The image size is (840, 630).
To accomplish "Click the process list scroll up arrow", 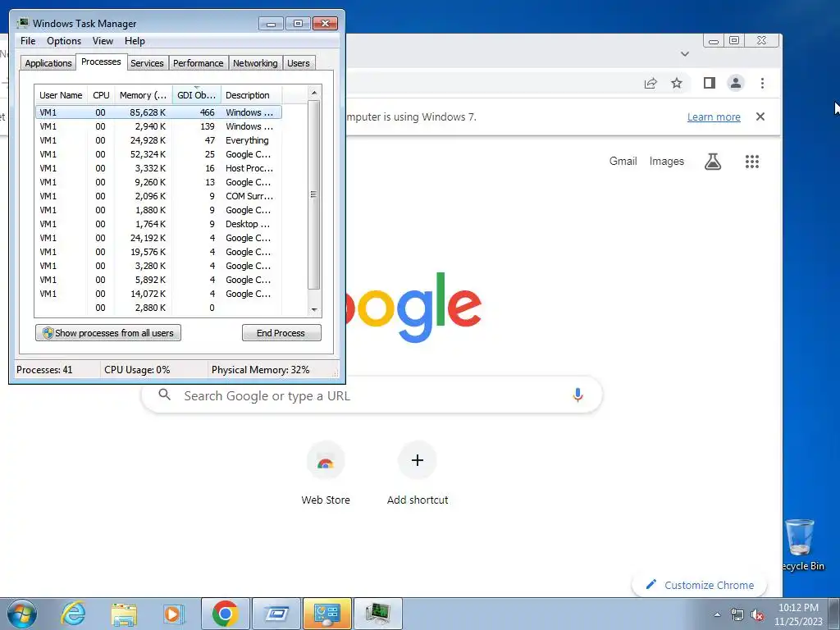I will click(314, 93).
